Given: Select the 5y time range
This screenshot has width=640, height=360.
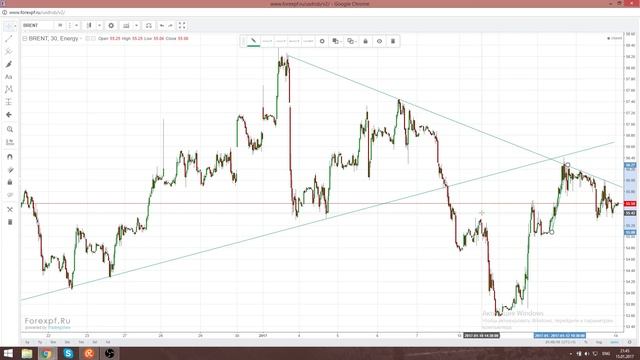Looking at the screenshot, I should pyautogui.click(x=27, y=342).
